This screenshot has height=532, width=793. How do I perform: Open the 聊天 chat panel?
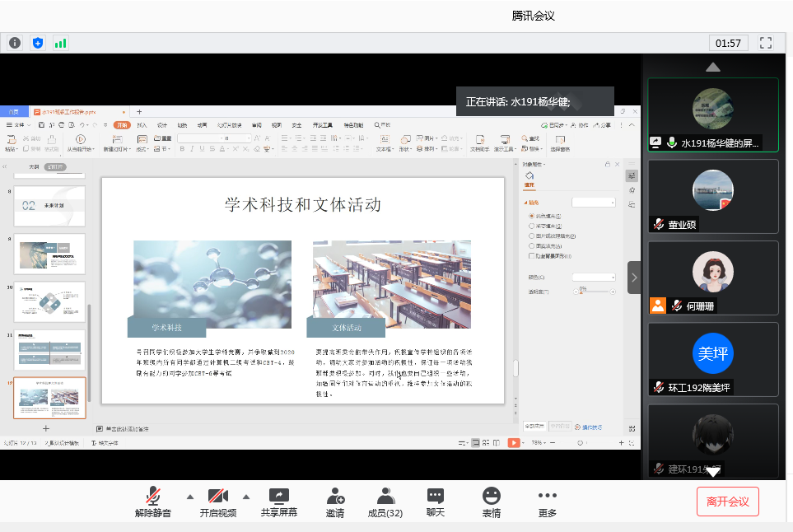(436, 496)
